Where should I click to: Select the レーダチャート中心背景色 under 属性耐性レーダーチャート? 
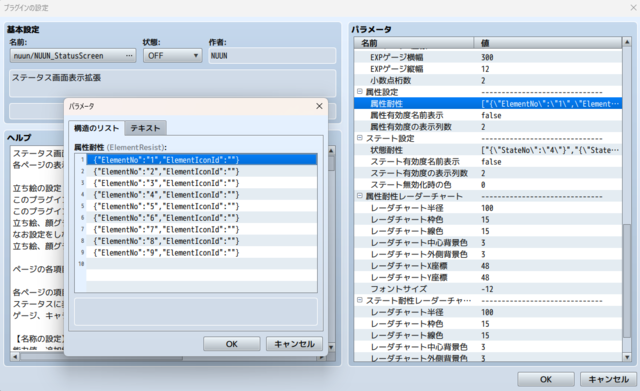click(x=488, y=242)
